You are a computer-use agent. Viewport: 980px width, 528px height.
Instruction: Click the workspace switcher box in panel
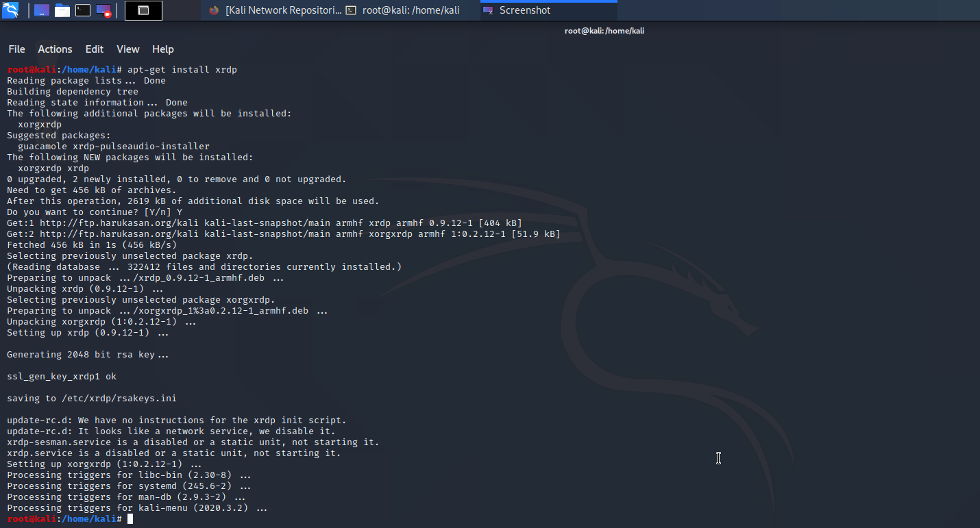143,10
